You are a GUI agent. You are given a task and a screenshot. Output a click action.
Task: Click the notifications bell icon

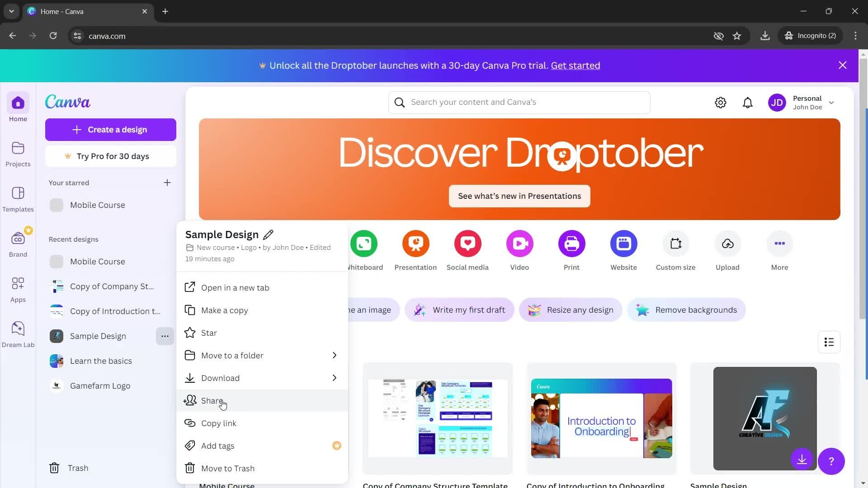749,103
